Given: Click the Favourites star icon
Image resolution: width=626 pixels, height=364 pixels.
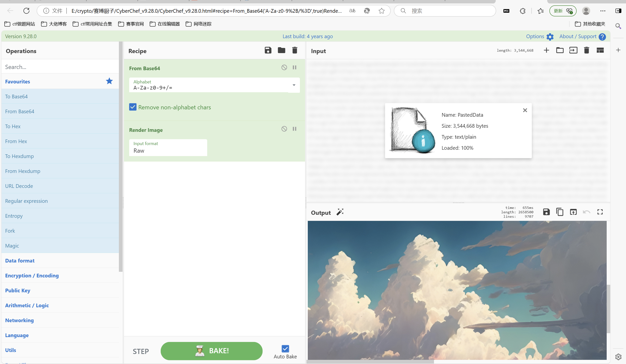Looking at the screenshot, I should 109,81.
